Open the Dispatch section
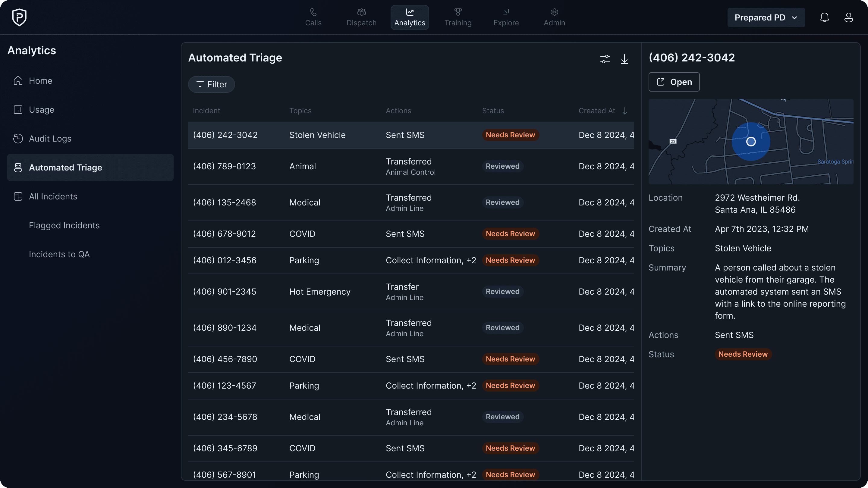868x488 pixels. point(361,17)
